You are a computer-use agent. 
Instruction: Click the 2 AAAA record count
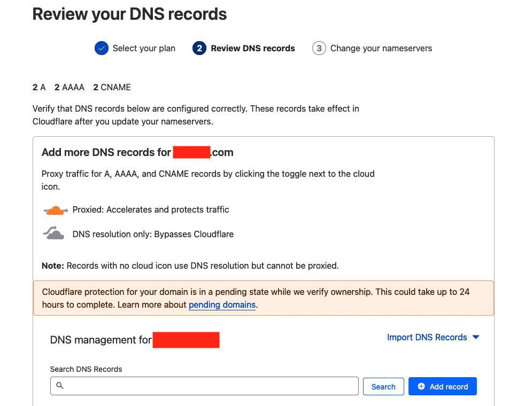click(70, 87)
